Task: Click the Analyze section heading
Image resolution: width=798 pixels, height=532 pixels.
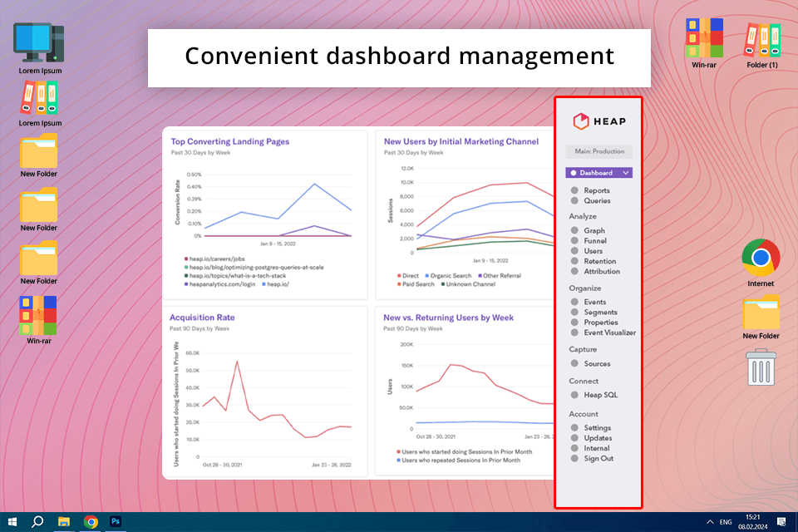Action: (583, 216)
